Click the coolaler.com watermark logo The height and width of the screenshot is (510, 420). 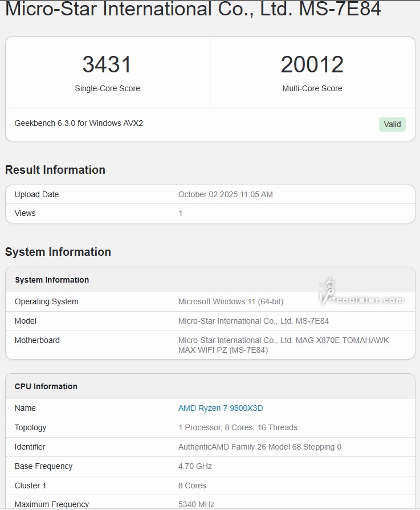[x=361, y=295]
